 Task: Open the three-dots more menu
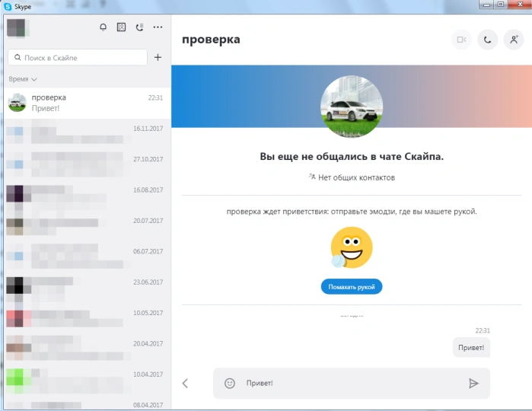pyautogui.click(x=158, y=27)
